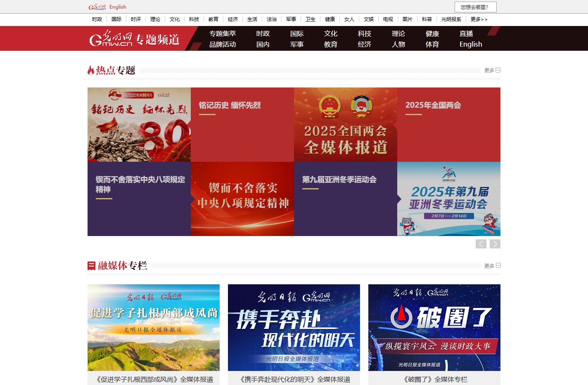Click 更多 beside the 融媒体专栏 heading
Viewport: 588px width, 385px height.
[492, 266]
